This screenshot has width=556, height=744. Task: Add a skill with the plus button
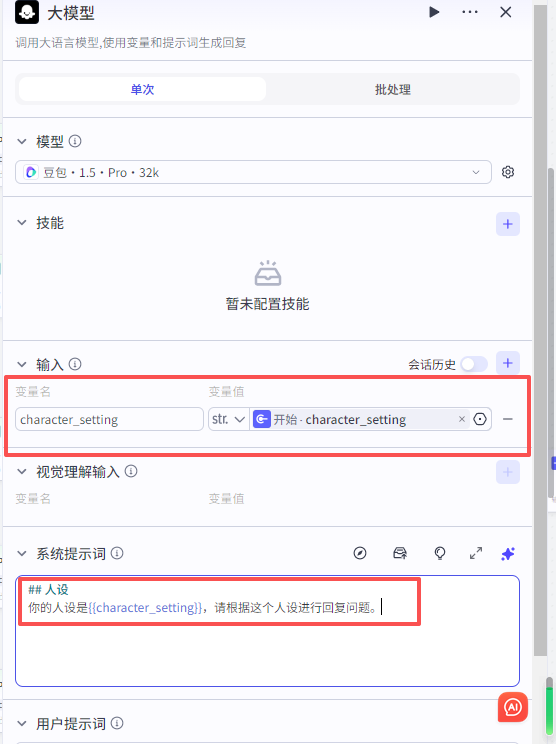coord(508,224)
